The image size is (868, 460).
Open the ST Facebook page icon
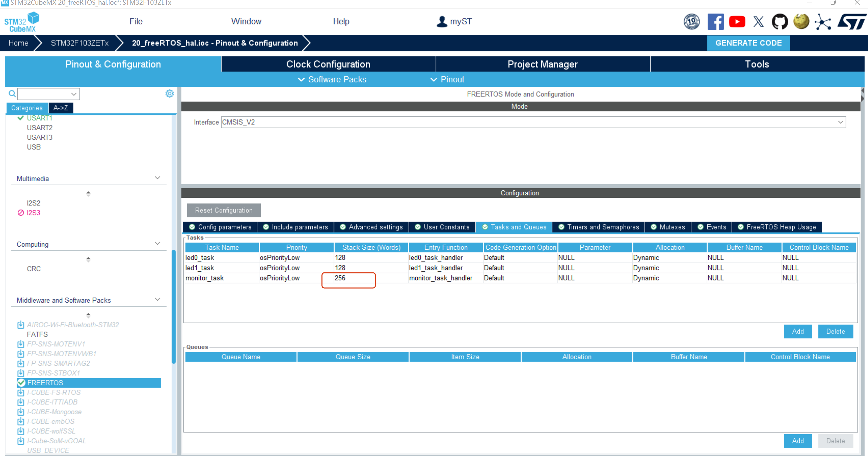(715, 22)
